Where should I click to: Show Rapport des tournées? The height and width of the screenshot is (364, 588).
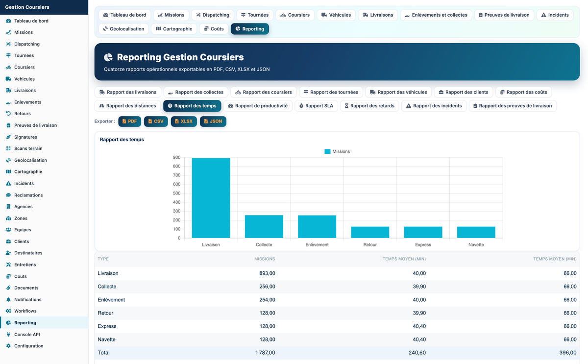pyautogui.click(x=331, y=92)
